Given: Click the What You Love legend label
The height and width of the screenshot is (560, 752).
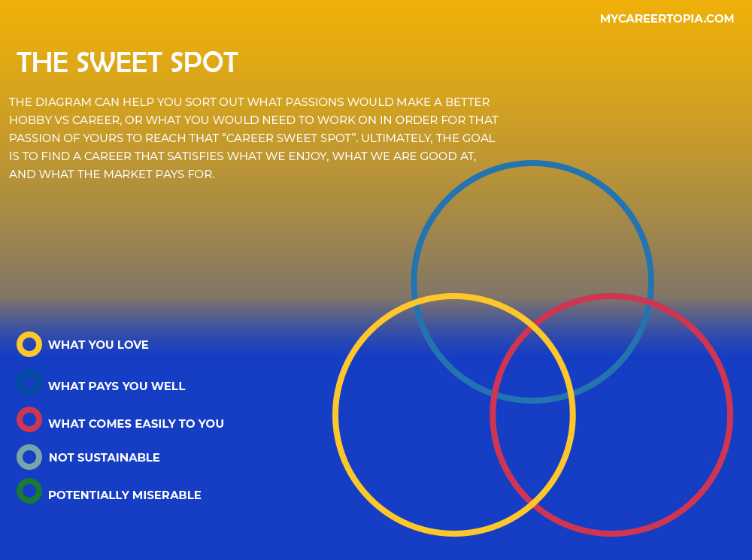Looking at the screenshot, I should pyautogui.click(x=99, y=345).
